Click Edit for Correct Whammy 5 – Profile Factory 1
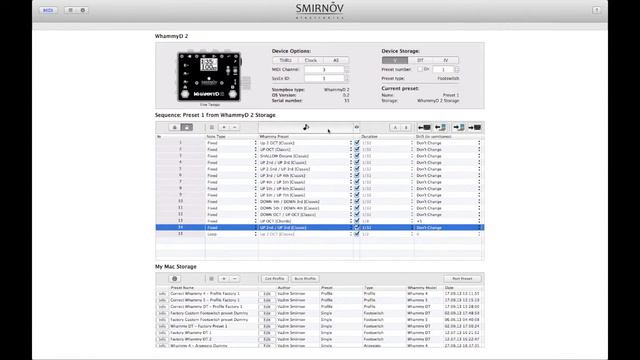Image resolution: width=640 pixels, height=360 pixels. click(267, 300)
